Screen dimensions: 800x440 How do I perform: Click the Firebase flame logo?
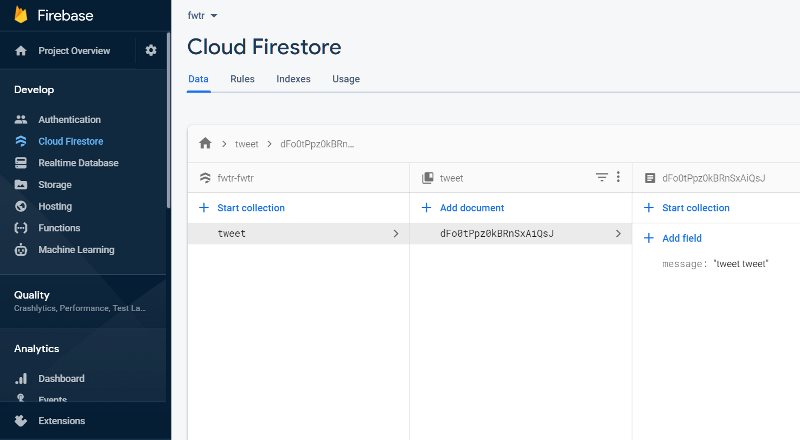[21, 15]
